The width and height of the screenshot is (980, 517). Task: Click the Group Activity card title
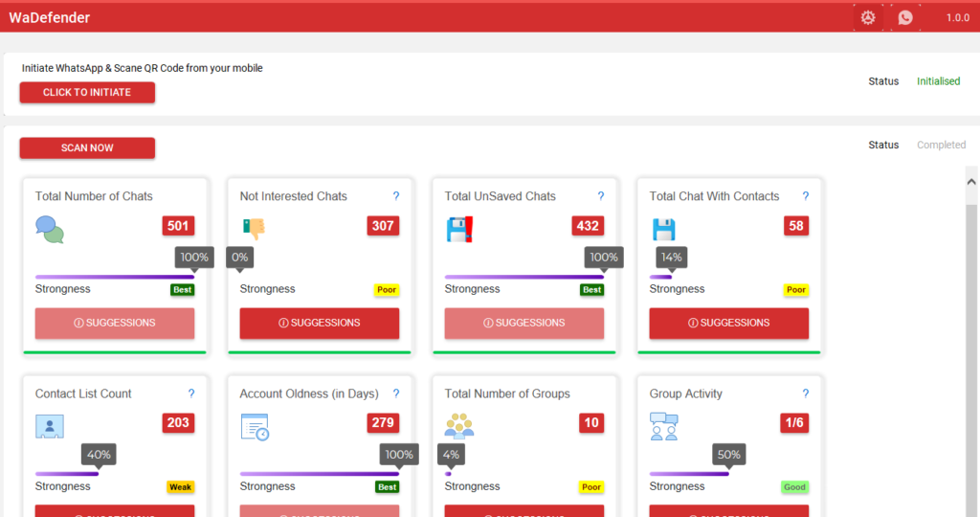(685, 393)
